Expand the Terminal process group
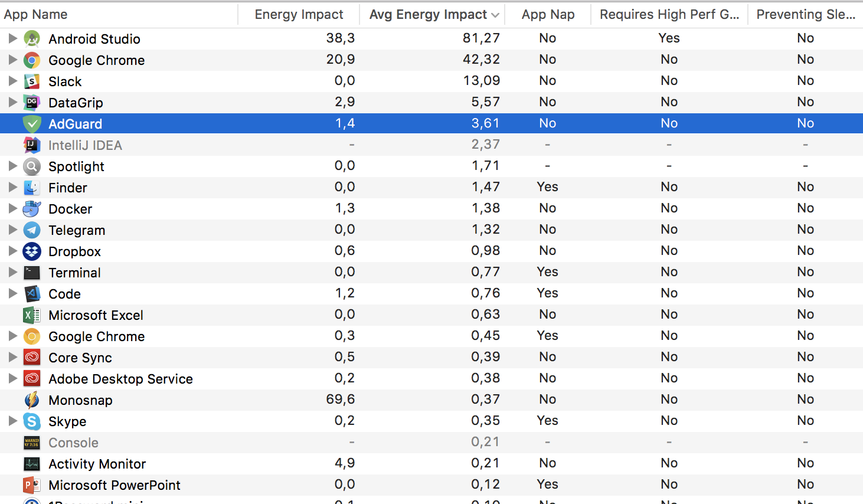 tap(12, 272)
